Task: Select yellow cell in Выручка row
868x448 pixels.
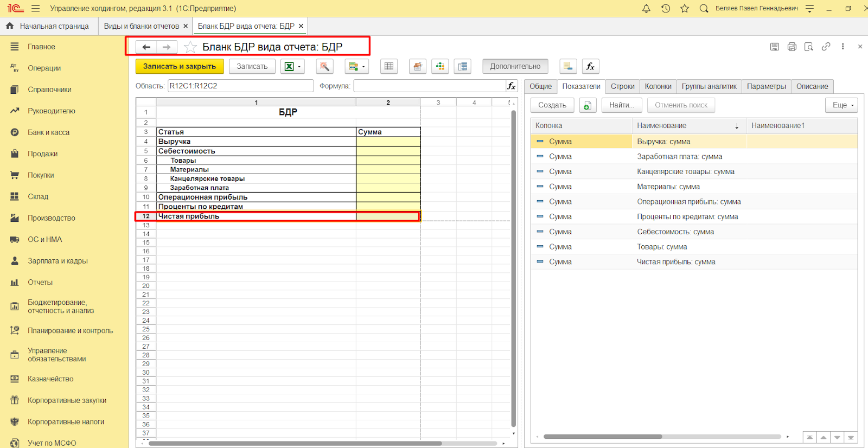Action: (388, 142)
